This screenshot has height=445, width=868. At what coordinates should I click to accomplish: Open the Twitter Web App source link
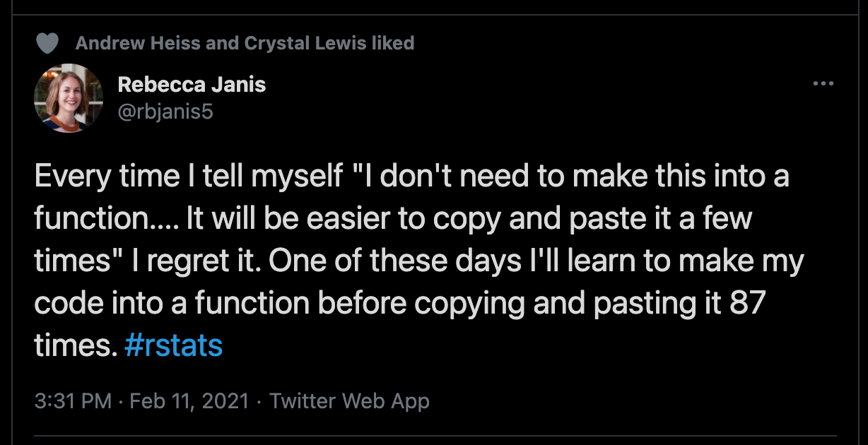point(349,402)
